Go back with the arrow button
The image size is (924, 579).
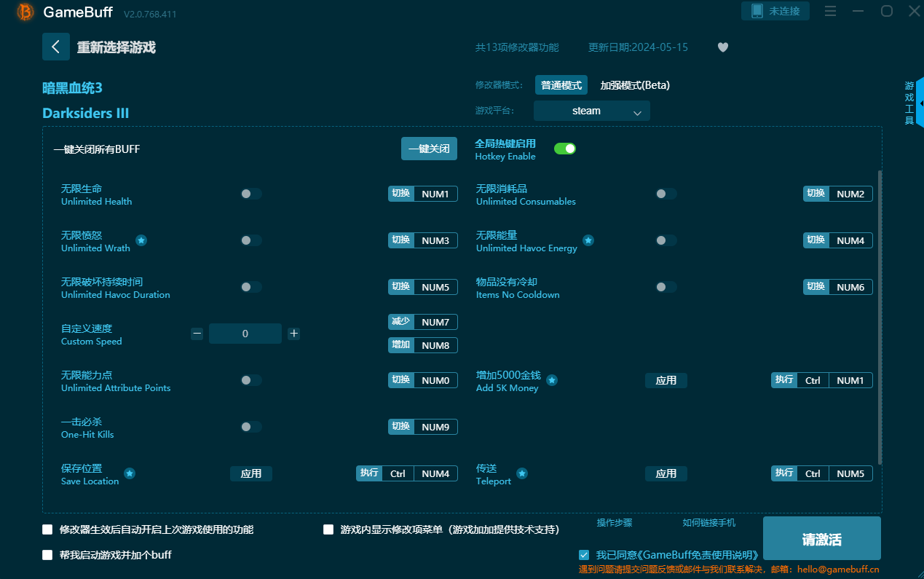[x=56, y=47]
